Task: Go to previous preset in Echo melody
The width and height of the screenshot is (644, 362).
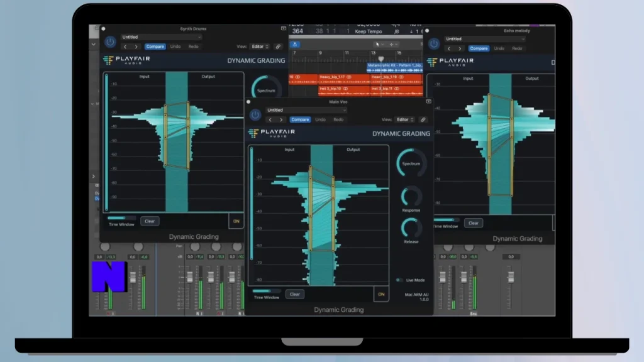Action: click(x=448, y=48)
